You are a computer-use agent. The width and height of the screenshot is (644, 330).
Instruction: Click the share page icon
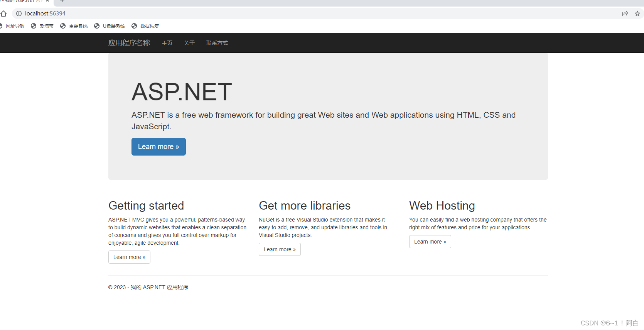[x=625, y=14]
